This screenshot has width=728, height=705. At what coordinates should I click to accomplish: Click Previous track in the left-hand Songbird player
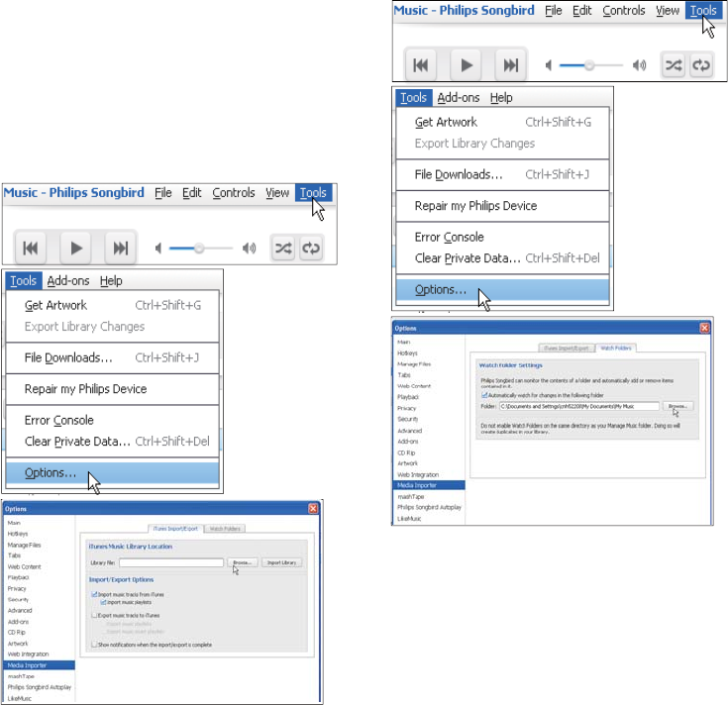tap(30, 249)
